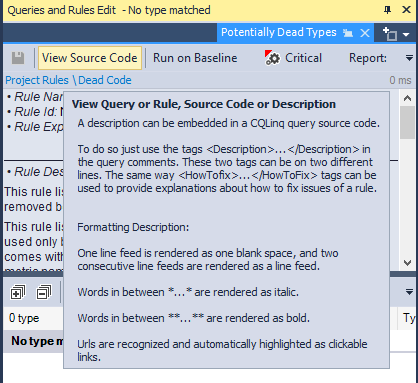Viewport: 418px width, 383px height.
Task: Click the "0 ms" execution time
Action: (400, 80)
